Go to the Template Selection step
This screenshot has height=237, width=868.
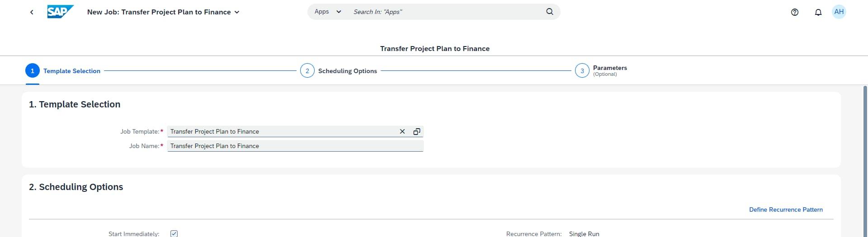pos(71,71)
